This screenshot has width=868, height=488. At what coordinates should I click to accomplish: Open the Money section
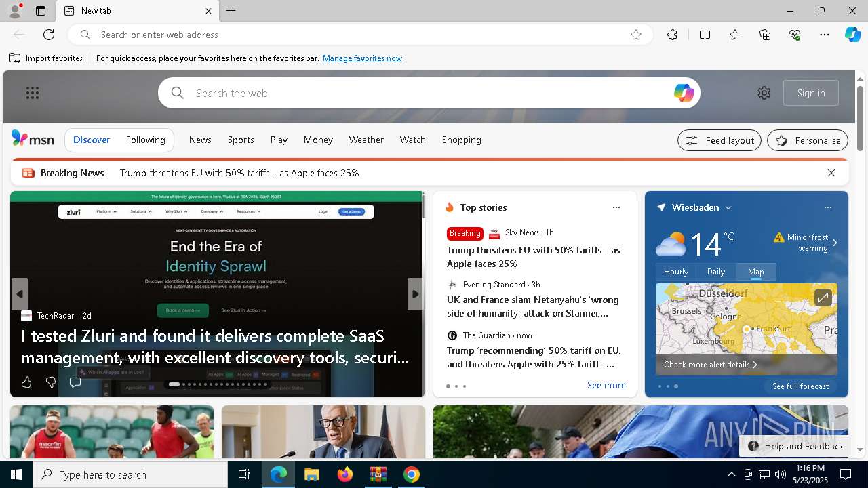pyautogui.click(x=318, y=140)
